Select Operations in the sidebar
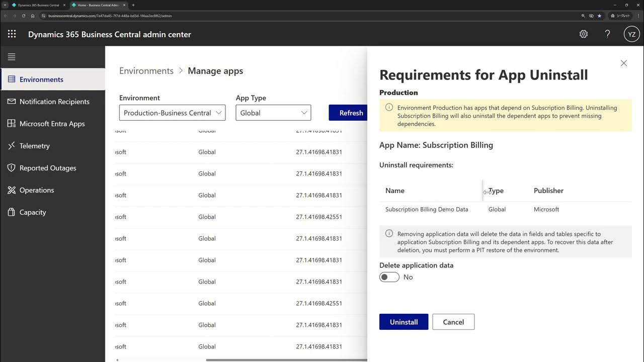Screen dimensions: 644x362 point(37,190)
